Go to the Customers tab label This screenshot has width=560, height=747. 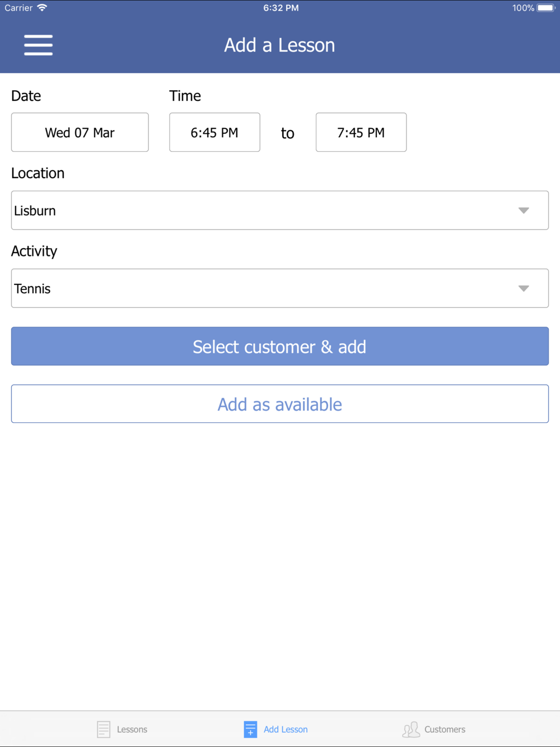click(x=445, y=730)
